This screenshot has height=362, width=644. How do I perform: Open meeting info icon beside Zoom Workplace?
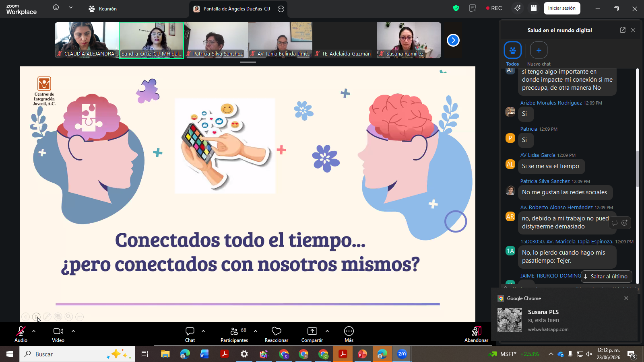[x=56, y=8]
